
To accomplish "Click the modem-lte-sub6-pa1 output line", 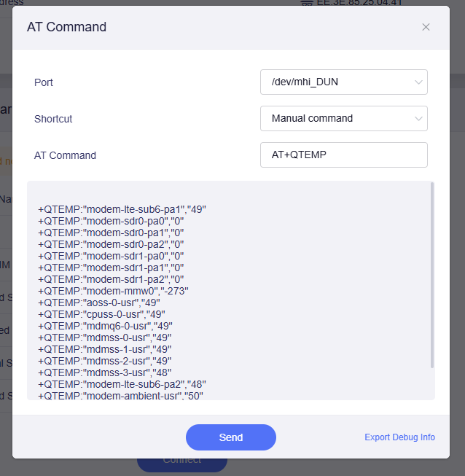I will click(x=122, y=209).
